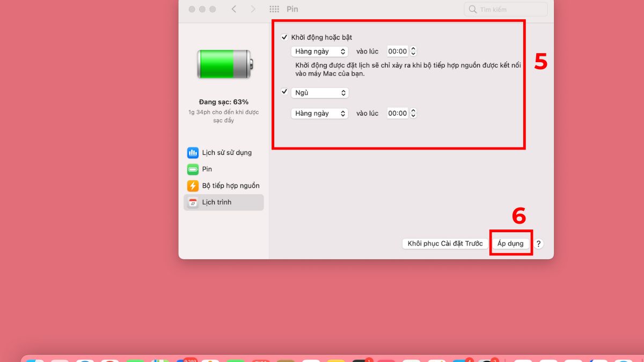Open Hàng ngày dropdown under Khởi động
This screenshot has width=644, height=362.
tap(320, 51)
